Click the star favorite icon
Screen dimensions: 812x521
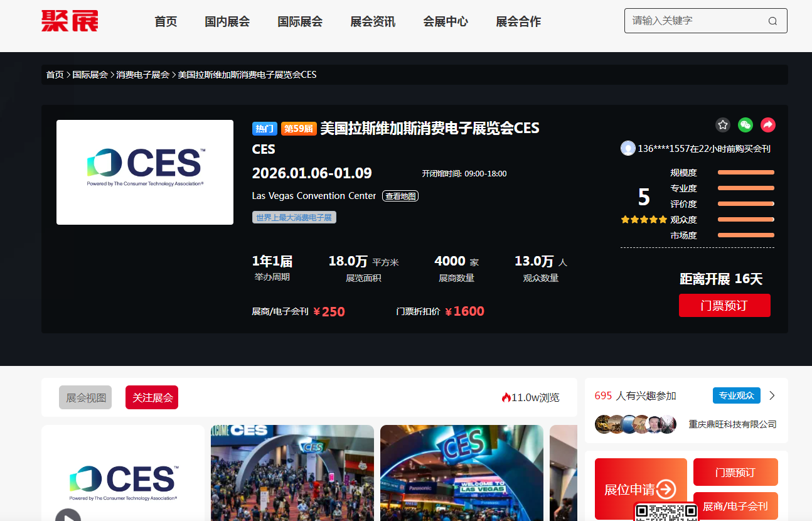click(x=723, y=125)
